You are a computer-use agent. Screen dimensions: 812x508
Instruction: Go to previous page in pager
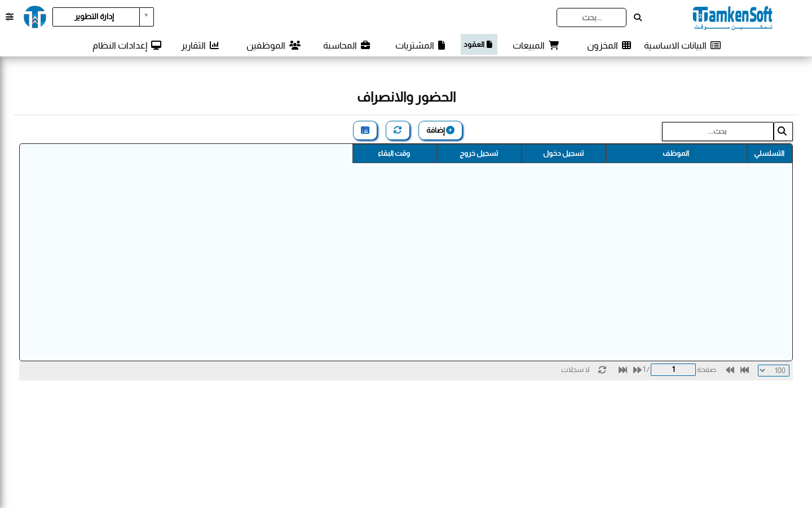click(730, 370)
